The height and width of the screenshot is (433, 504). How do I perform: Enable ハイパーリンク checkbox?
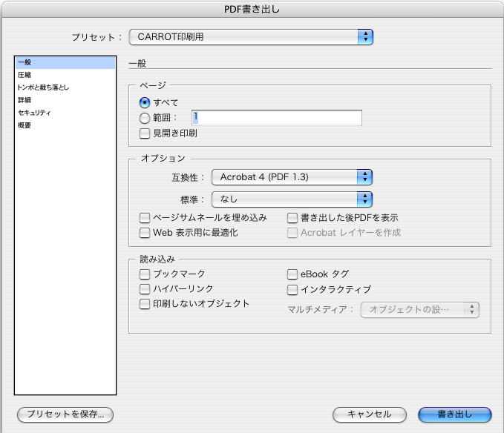point(145,289)
